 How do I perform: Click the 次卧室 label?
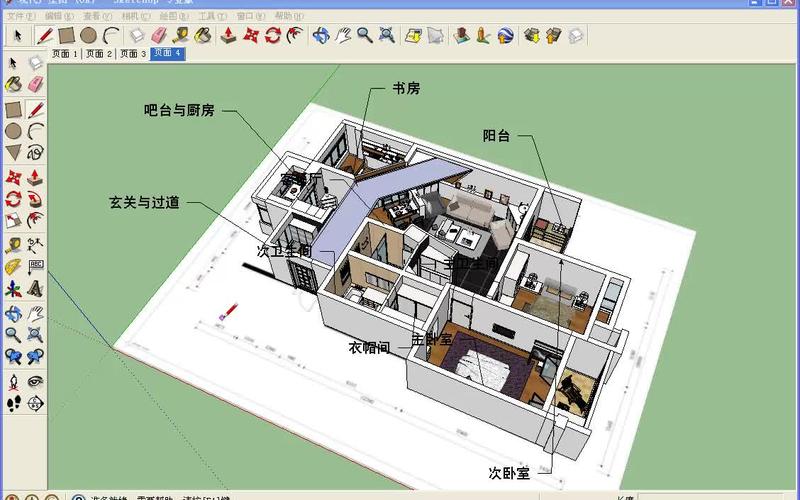[x=509, y=473]
